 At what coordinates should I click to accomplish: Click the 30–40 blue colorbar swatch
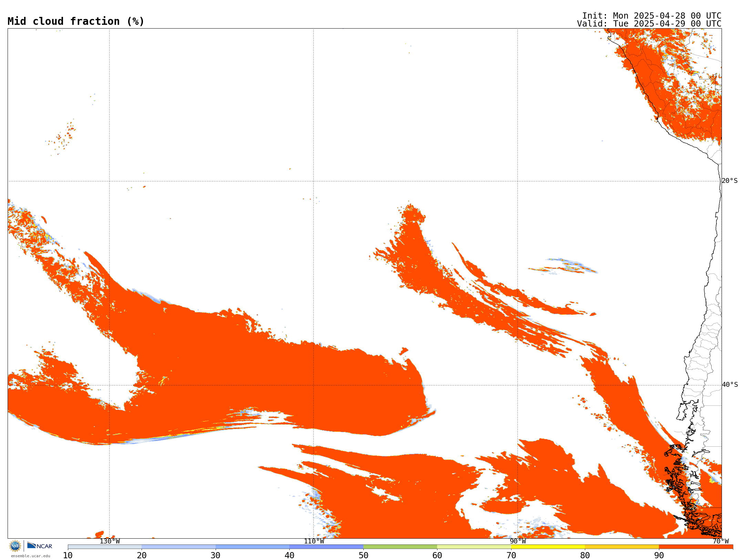click(252, 547)
